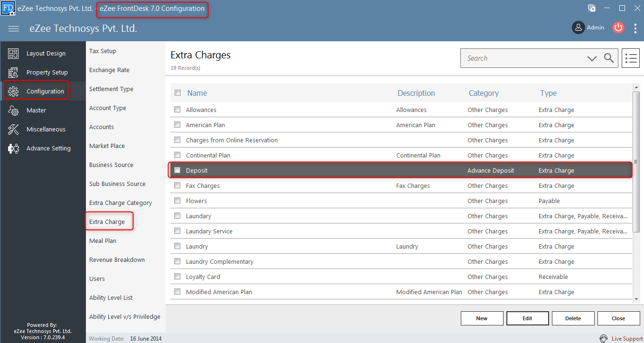This screenshot has height=343, width=644.
Task: Select Business Source in submenu
Action: point(111,165)
